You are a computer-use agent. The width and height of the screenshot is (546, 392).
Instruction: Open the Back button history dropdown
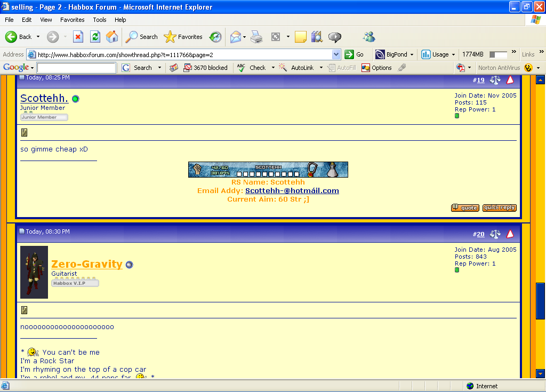[x=37, y=37]
